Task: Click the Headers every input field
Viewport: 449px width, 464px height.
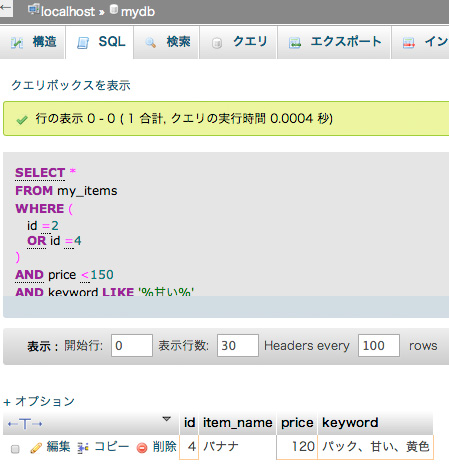Action: [x=379, y=346]
